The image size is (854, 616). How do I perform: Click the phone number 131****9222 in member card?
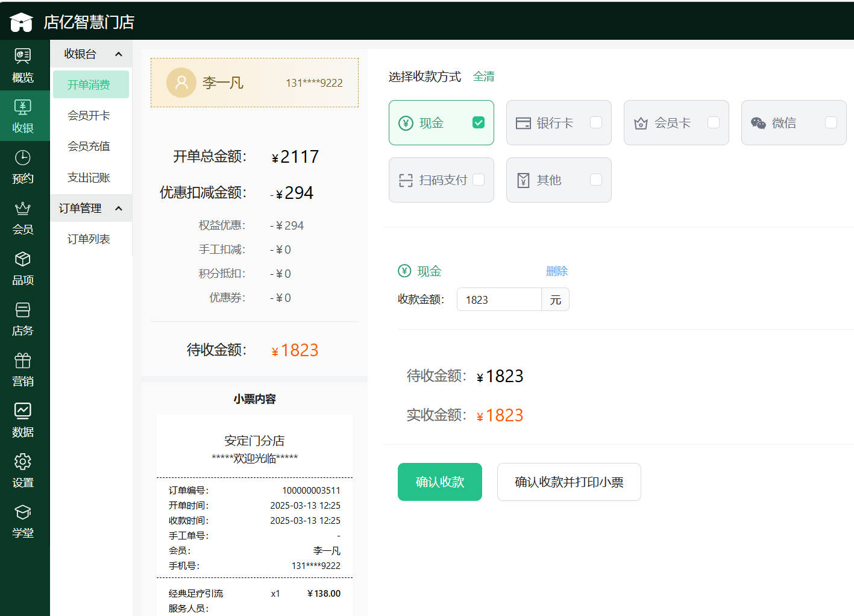click(x=314, y=83)
